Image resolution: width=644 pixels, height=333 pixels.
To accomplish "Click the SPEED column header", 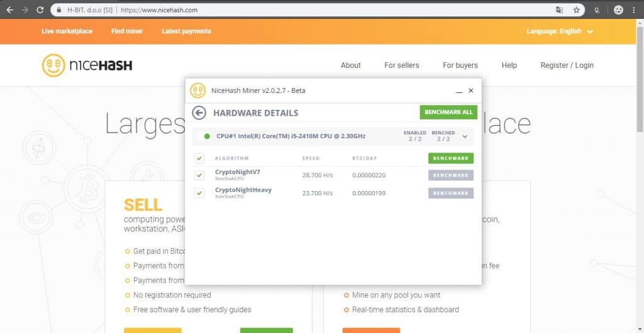I will [x=311, y=158].
